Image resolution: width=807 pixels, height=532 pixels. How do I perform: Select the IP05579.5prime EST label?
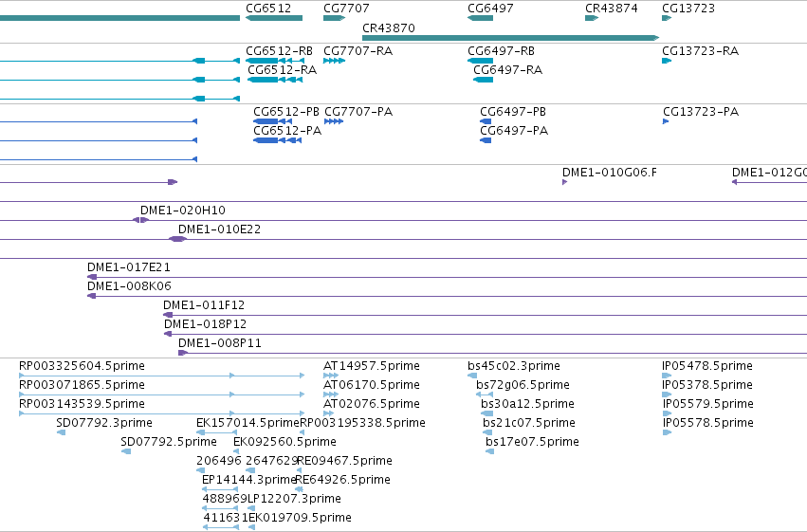click(707, 404)
